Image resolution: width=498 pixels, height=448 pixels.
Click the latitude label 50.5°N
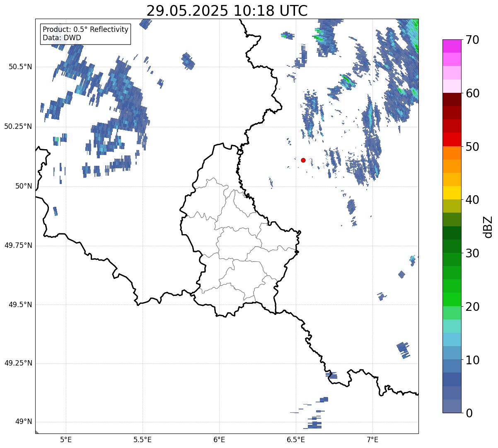[20, 67]
